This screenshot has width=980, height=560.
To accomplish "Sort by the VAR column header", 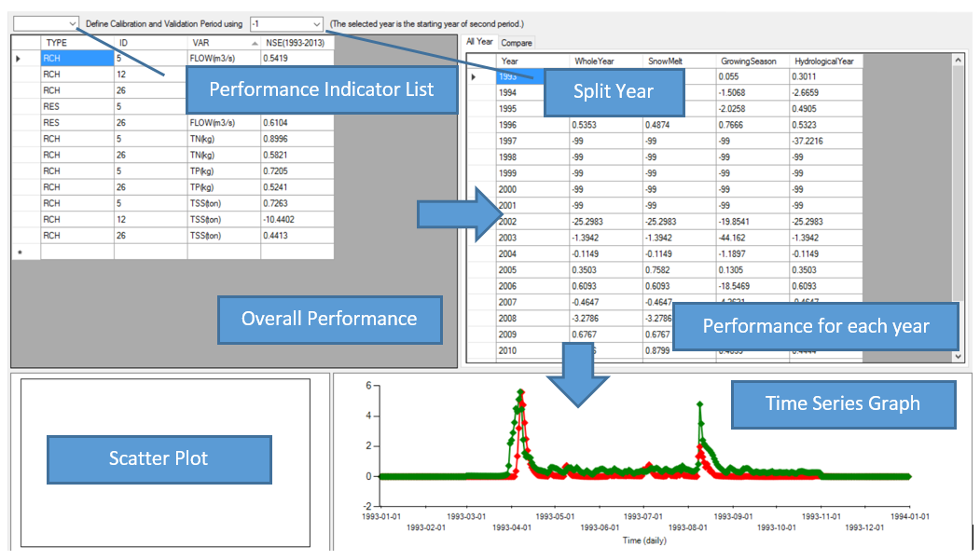I will pos(224,43).
